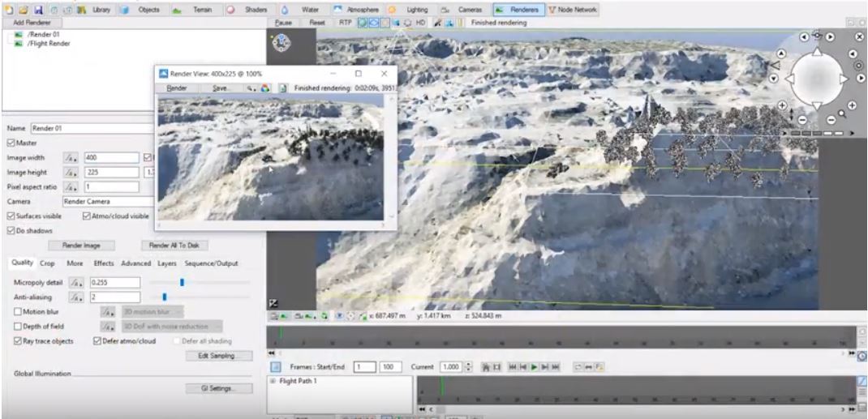This screenshot has height=419, width=868.
Task: Toggle Ray trace objects checkbox
Action: pyautogui.click(x=18, y=341)
